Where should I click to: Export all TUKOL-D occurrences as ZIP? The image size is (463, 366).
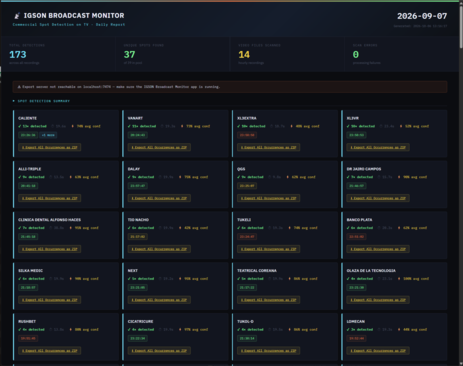[268, 351]
